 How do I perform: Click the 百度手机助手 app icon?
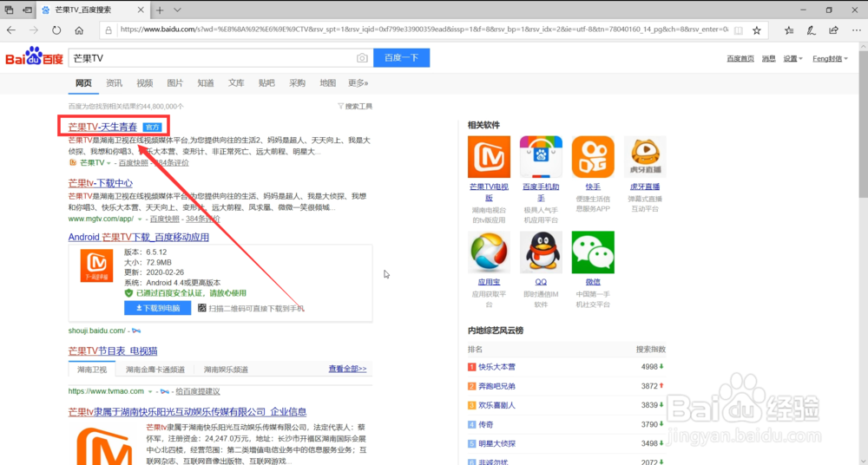click(x=541, y=157)
